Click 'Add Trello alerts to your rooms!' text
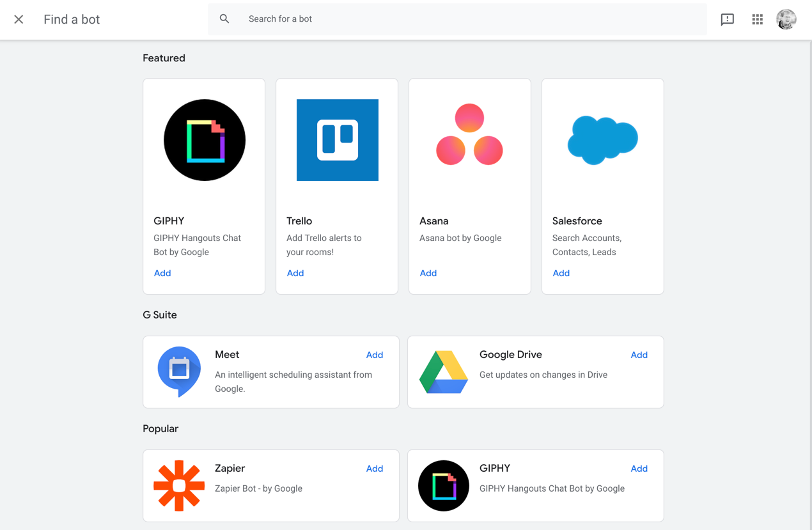Image resolution: width=812 pixels, height=530 pixels. pos(324,245)
